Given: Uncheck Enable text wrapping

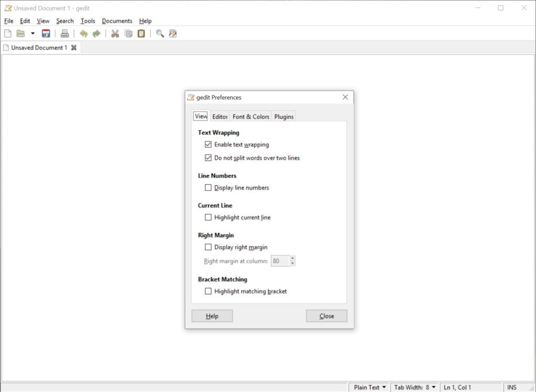Looking at the screenshot, I should tap(208, 144).
